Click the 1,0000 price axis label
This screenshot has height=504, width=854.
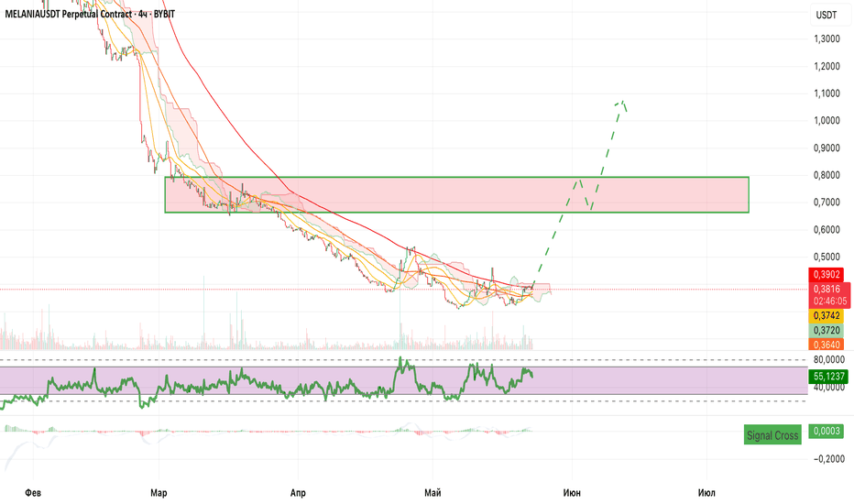(x=827, y=120)
